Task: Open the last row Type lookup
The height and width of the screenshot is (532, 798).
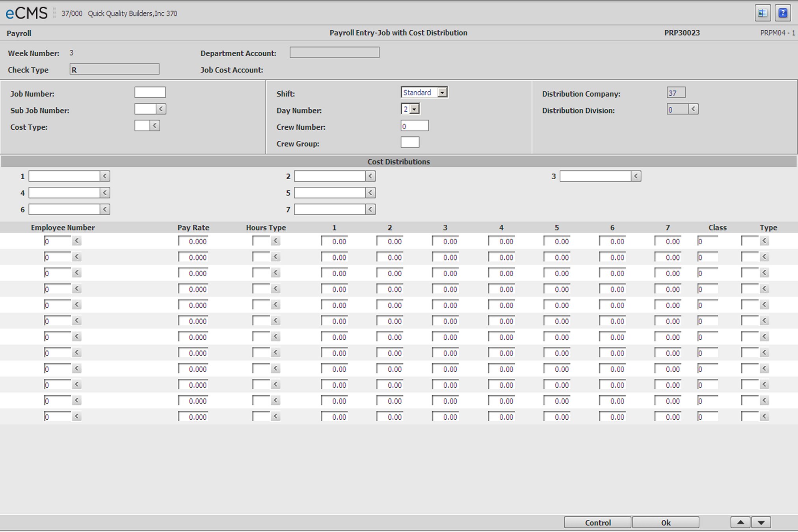Action: pos(765,417)
